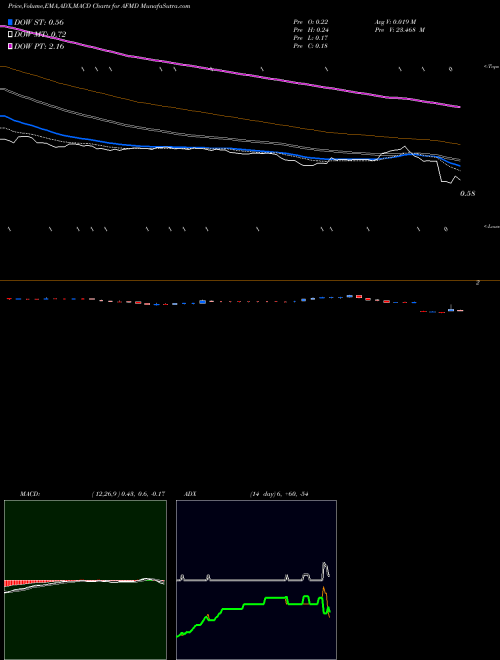The width and height of the screenshot is (500, 660).
Task: Click the '0' marker on the Tops row
Action: pyautogui.click(x=450, y=69)
